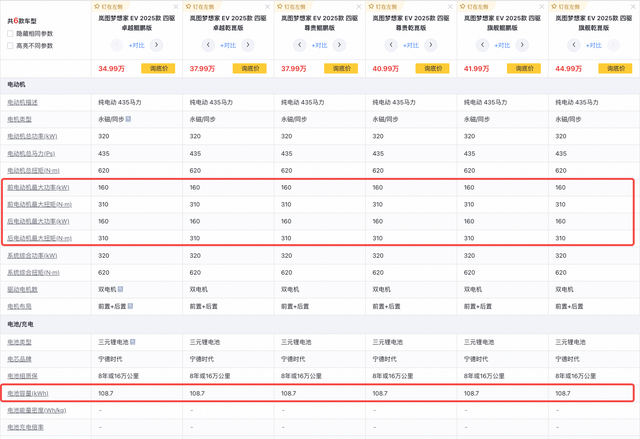Open the 系统综合扭矩(N·m) link

tap(33, 273)
